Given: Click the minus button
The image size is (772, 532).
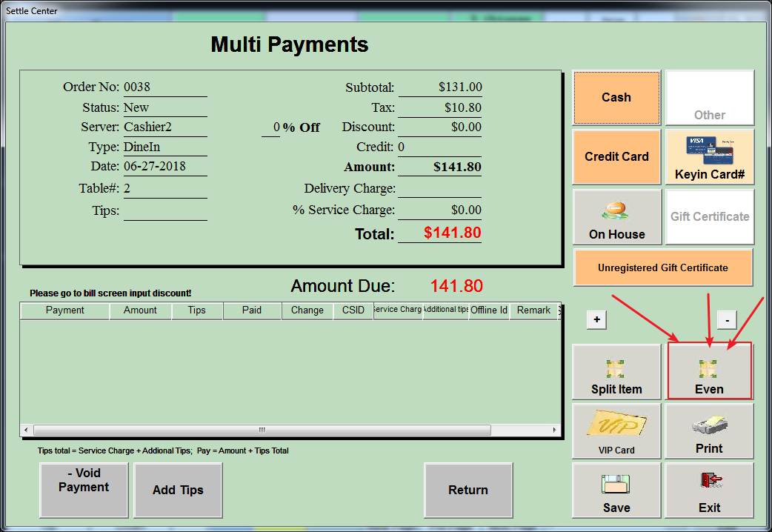Looking at the screenshot, I should [x=727, y=319].
